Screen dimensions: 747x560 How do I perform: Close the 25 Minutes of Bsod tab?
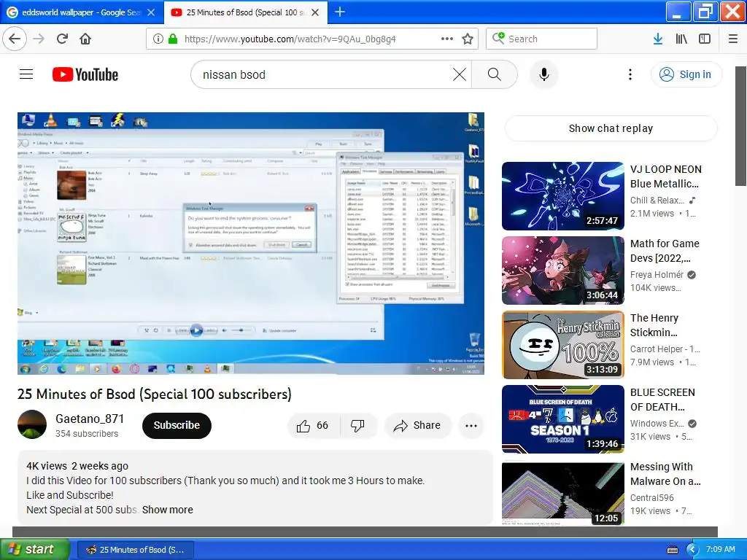click(x=315, y=12)
